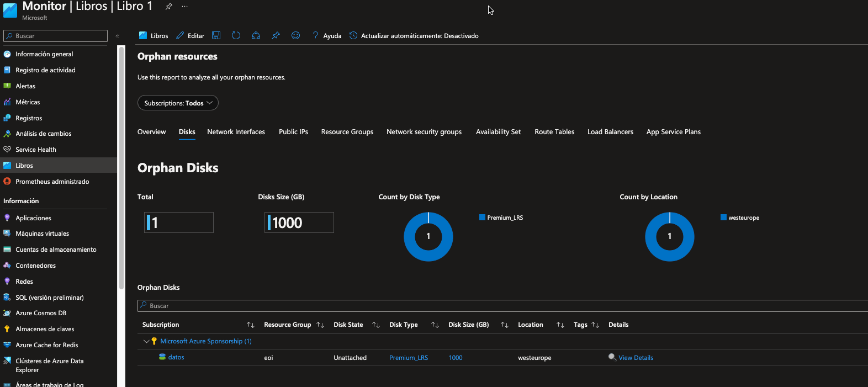The width and height of the screenshot is (868, 387).
Task: Click the Orphan Disks search field
Action: point(497,306)
